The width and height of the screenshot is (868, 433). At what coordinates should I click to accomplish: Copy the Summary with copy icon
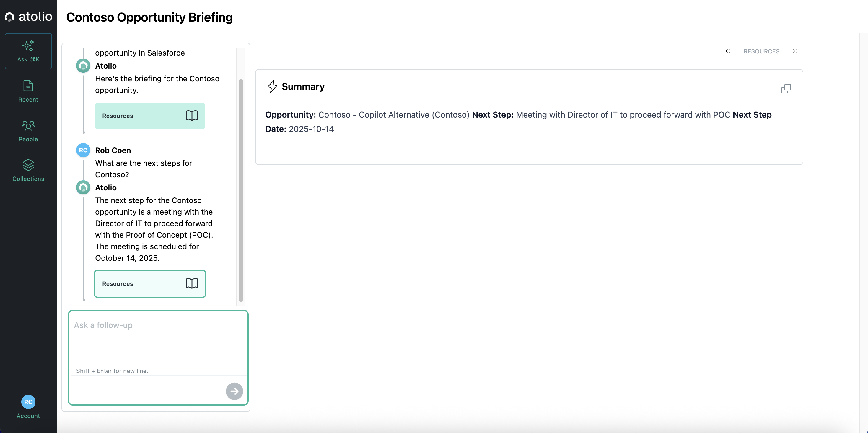pos(786,88)
